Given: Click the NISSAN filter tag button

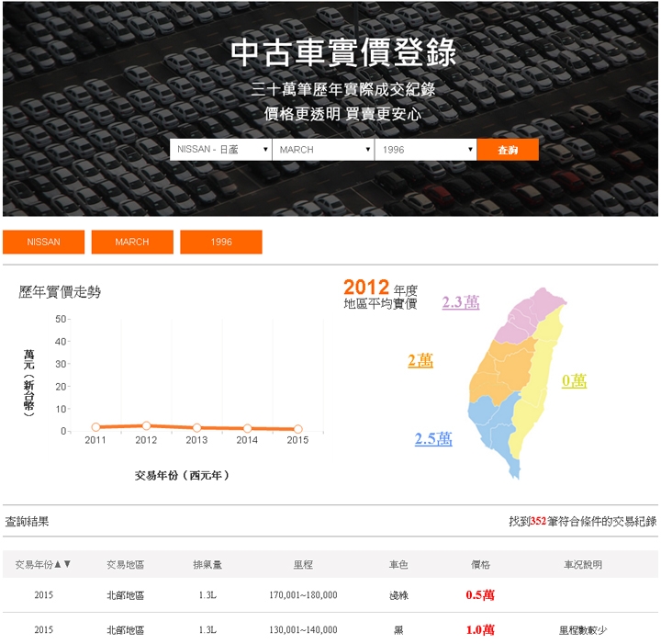Looking at the screenshot, I should pos(43,242).
